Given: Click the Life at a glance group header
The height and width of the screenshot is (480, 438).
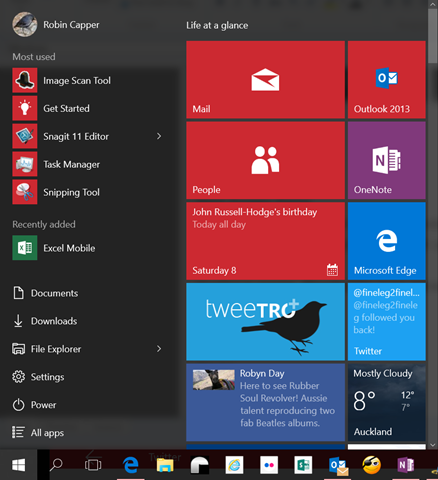Looking at the screenshot, I should point(217,25).
